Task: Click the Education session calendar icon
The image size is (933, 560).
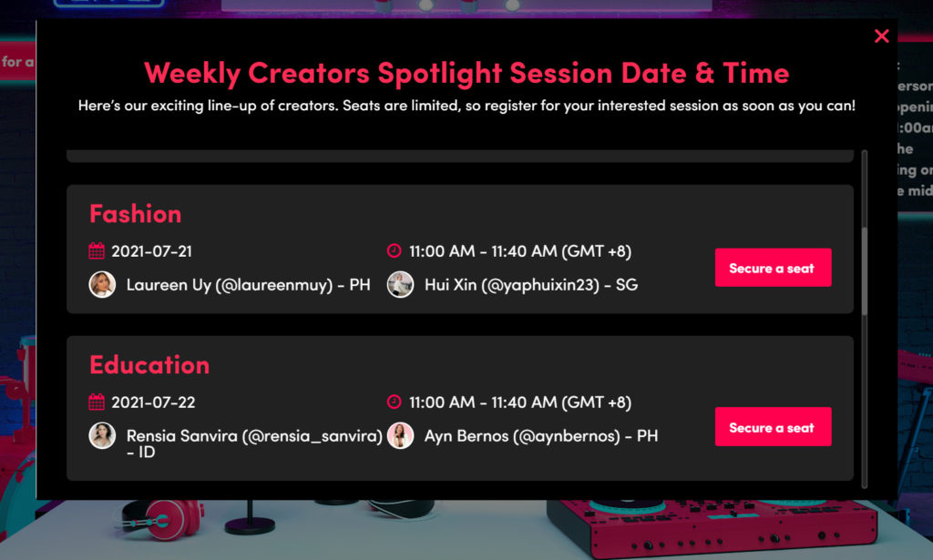Action: (x=97, y=402)
